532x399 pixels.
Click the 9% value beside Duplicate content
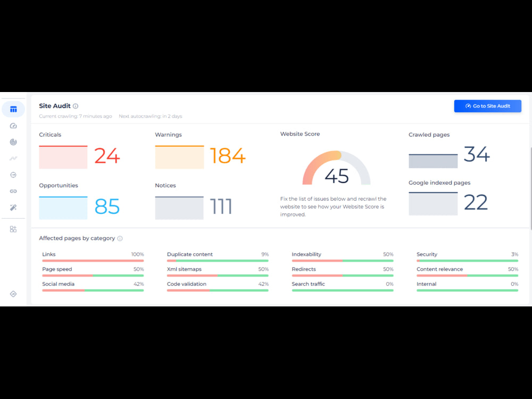tap(265, 254)
